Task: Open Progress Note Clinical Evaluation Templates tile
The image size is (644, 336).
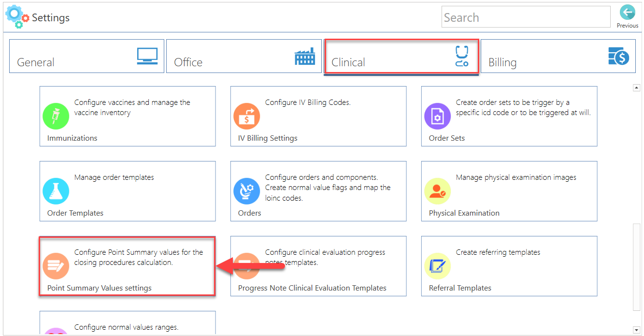Action: [x=318, y=266]
